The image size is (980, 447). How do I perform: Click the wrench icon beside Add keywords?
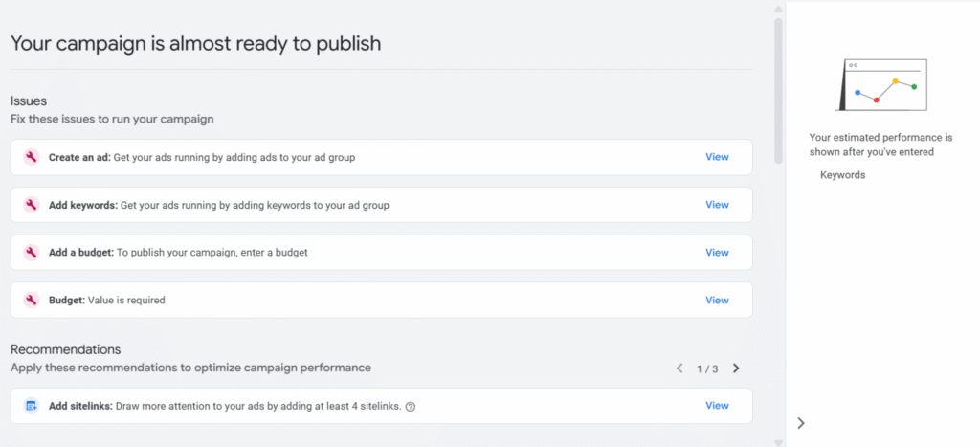pyautogui.click(x=31, y=205)
